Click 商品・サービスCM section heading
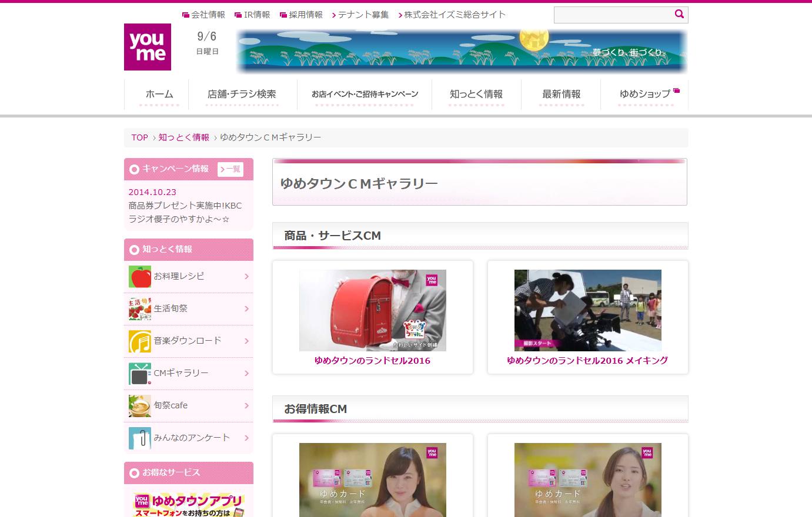812x517 pixels. 333,236
